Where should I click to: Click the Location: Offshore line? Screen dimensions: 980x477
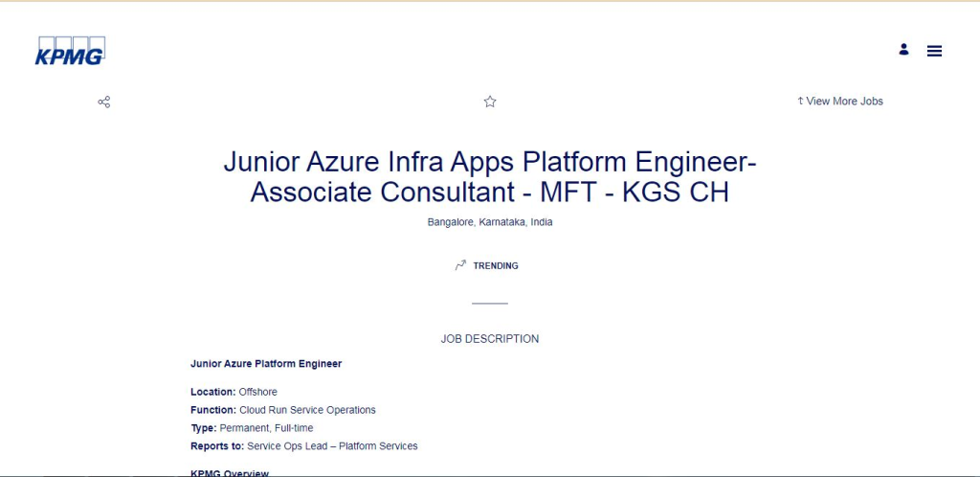[x=234, y=392]
